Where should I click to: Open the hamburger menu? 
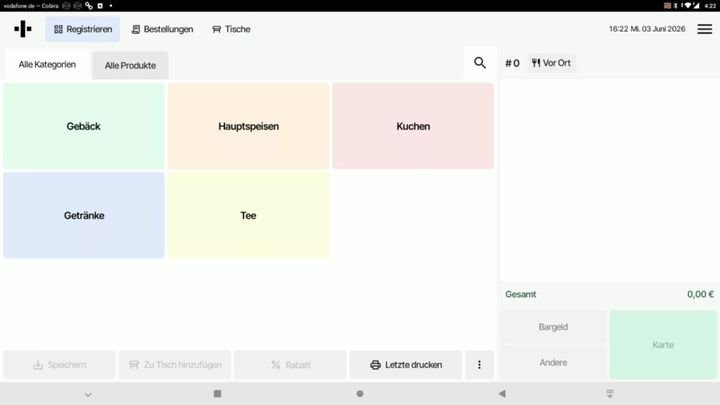(705, 29)
